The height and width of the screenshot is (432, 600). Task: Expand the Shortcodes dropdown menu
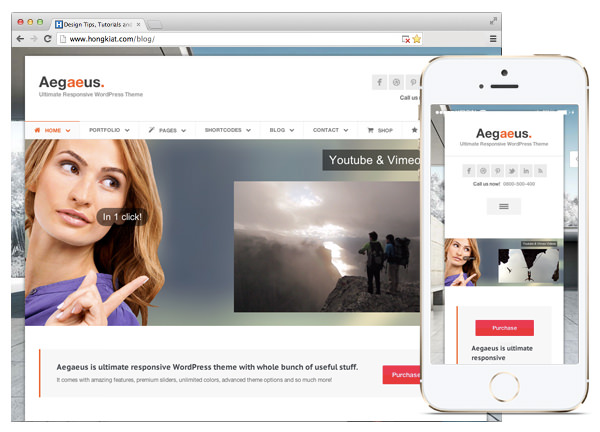[x=228, y=130]
